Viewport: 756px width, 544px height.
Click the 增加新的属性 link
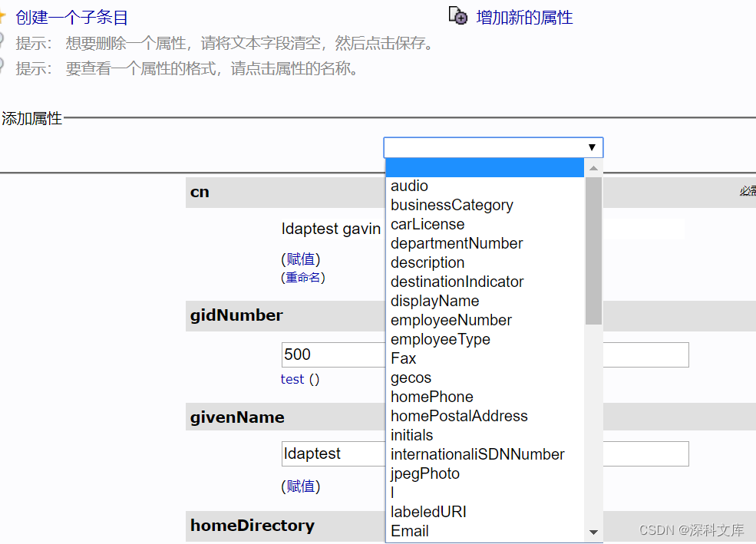coord(524,18)
